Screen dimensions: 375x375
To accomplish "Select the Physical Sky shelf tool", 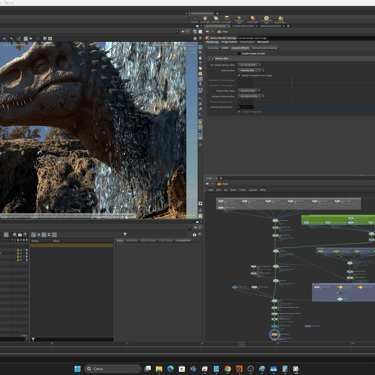I will [x=280, y=20].
